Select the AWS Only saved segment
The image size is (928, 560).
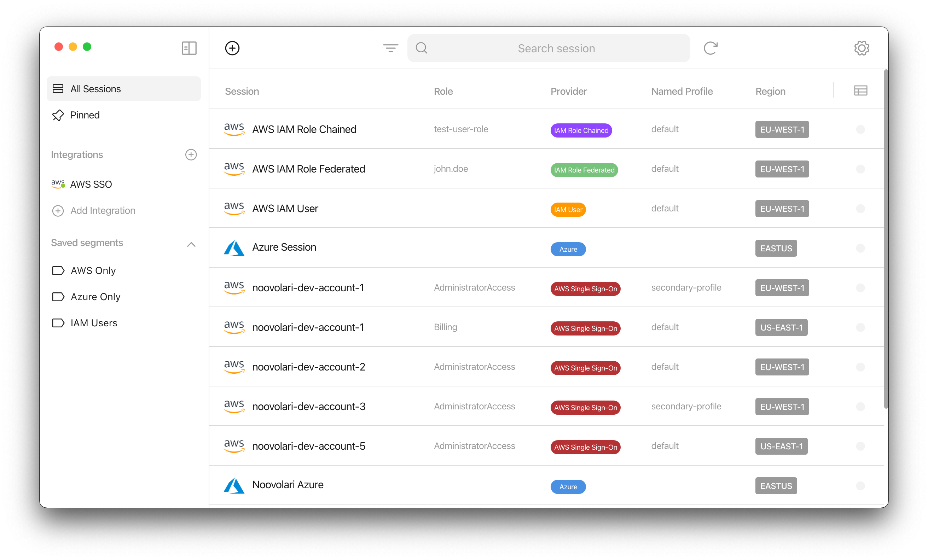pyautogui.click(x=93, y=270)
